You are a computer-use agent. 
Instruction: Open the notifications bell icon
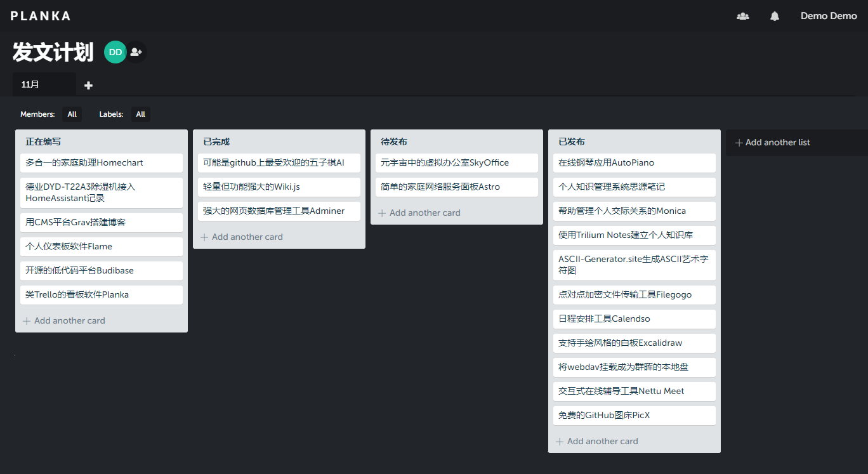point(774,15)
